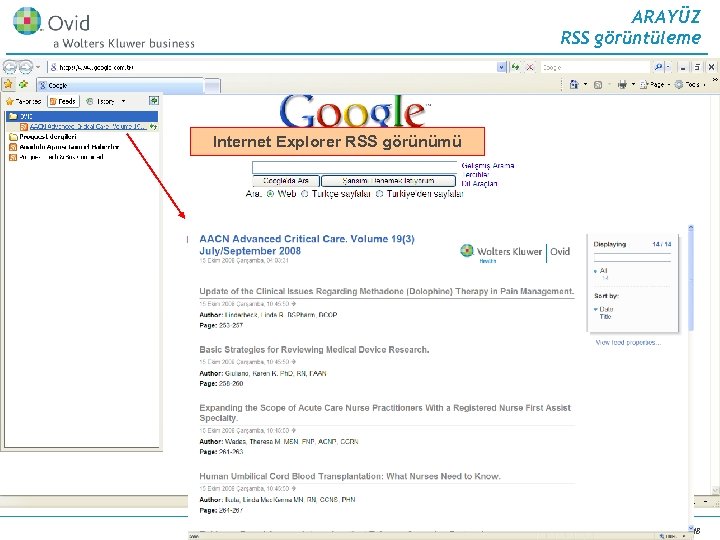Screen dimensions: 720x540
Task: Click the browser Back arrow button
Action: tap(10, 67)
